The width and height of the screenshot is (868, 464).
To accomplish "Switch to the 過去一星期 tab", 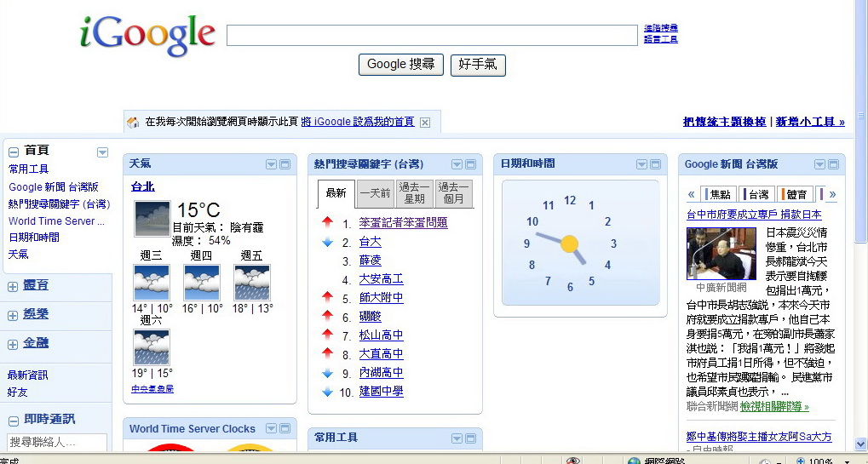I will click(415, 193).
